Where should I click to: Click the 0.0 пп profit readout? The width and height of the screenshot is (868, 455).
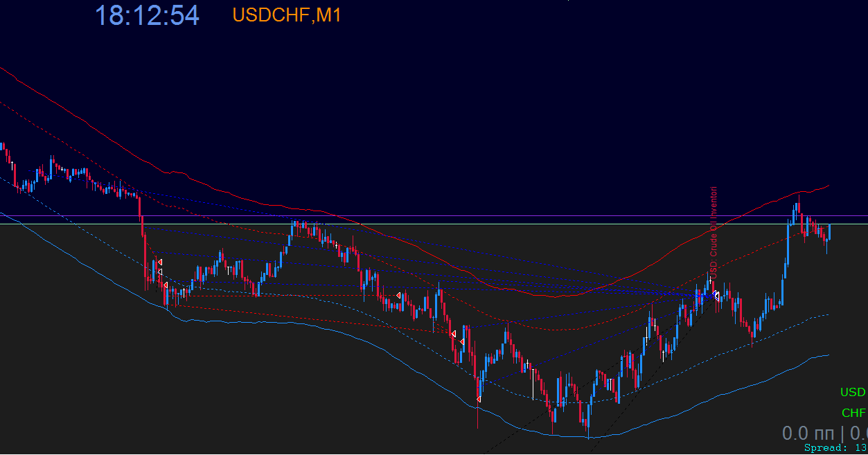[808, 434]
